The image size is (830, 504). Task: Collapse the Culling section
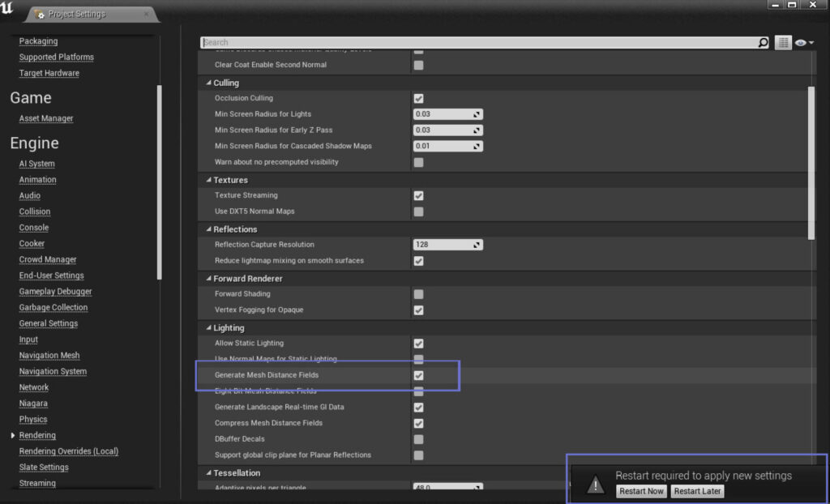tap(208, 83)
